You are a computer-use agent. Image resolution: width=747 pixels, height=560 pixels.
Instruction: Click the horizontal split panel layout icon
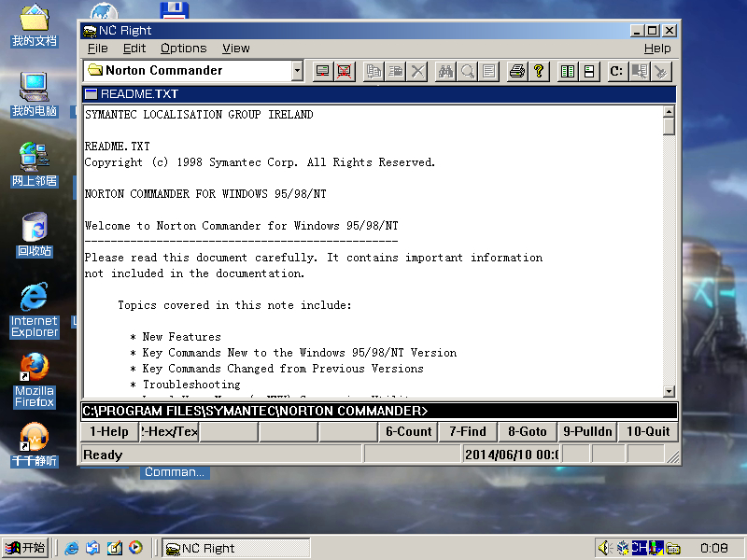(589, 72)
